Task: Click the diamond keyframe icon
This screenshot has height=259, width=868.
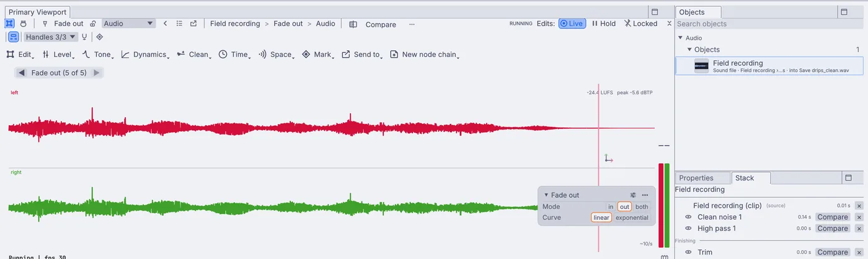Action: tap(99, 37)
